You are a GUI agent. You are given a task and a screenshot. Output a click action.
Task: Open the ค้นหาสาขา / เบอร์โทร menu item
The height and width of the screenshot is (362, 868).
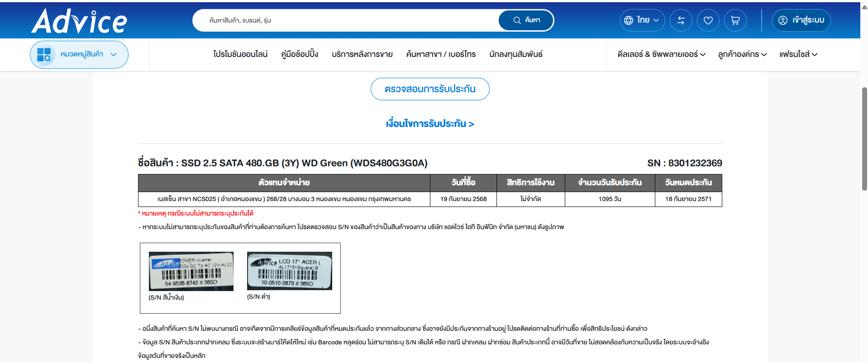tap(441, 54)
